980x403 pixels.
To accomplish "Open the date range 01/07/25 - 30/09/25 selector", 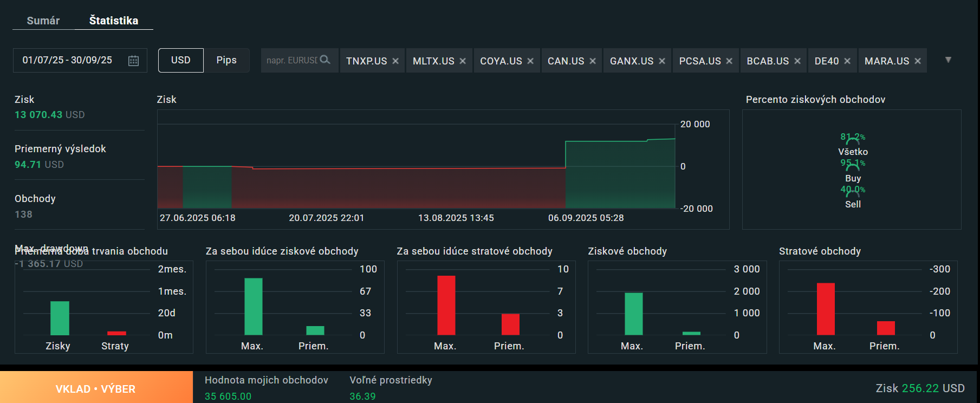I will tap(80, 60).
